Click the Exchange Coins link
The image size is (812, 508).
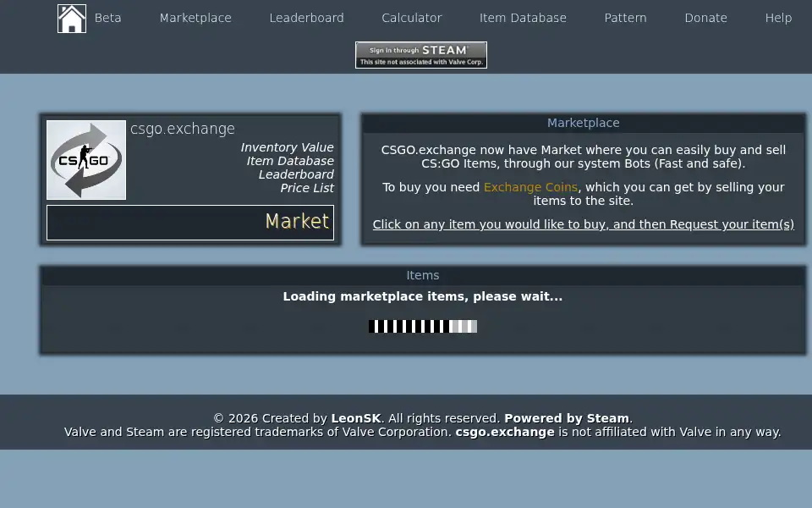pyautogui.click(x=530, y=187)
